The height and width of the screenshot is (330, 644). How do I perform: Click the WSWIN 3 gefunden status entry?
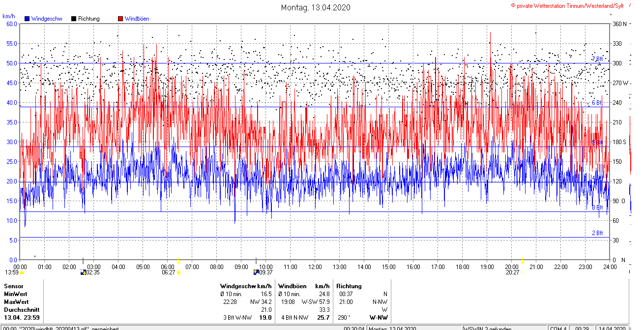click(x=488, y=328)
